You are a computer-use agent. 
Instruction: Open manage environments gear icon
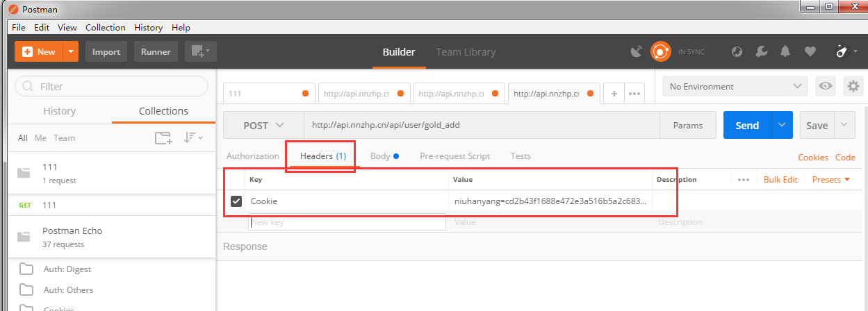tap(853, 86)
